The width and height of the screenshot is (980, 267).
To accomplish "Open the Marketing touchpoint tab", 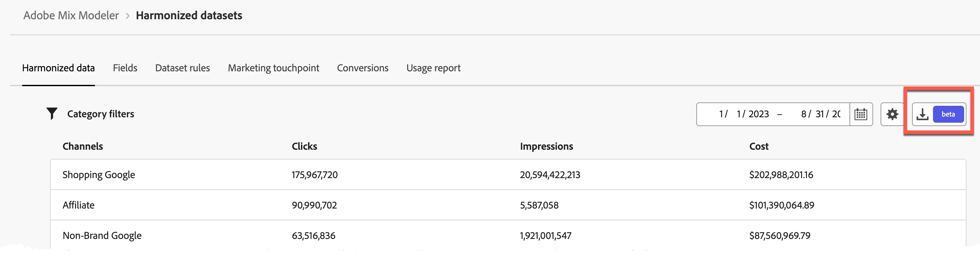I will (x=274, y=68).
